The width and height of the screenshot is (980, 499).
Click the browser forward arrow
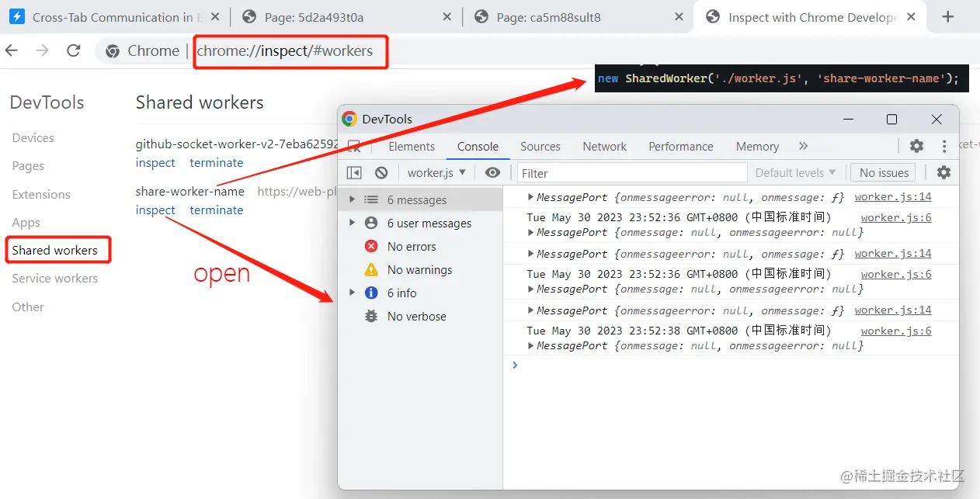tap(43, 50)
